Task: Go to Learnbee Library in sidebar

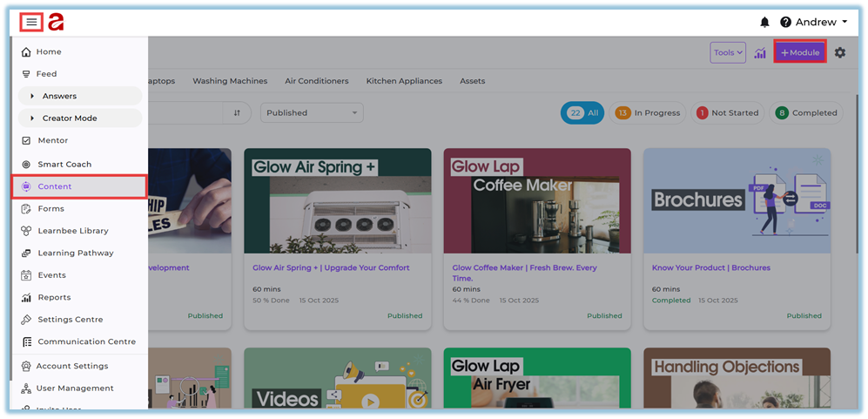Action: pyautogui.click(x=72, y=231)
